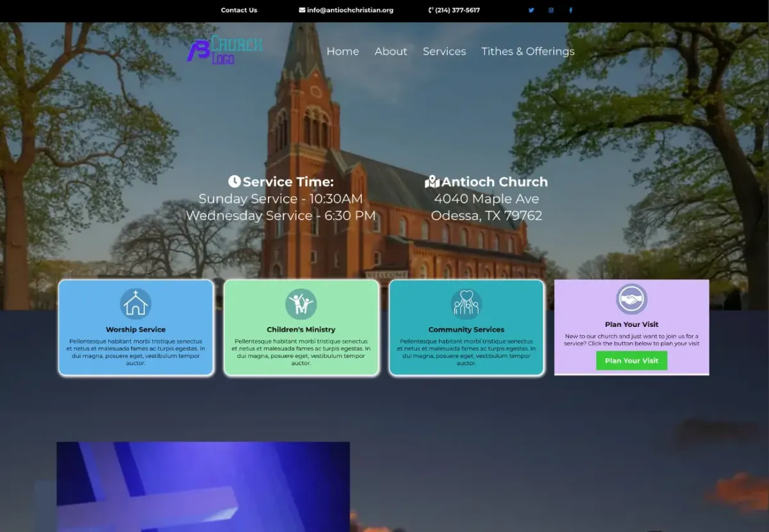This screenshot has height=532, width=769.
Task: Click the info@antiochchristian.org email link
Action: 350,10
